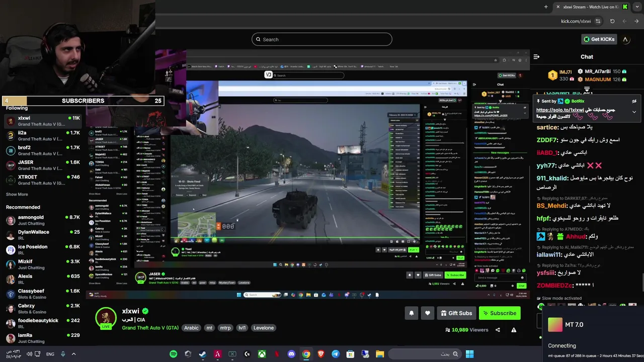Expand Show More under Following
Image resolution: width=644 pixels, height=362 pixels.
[x=17, y=194]
